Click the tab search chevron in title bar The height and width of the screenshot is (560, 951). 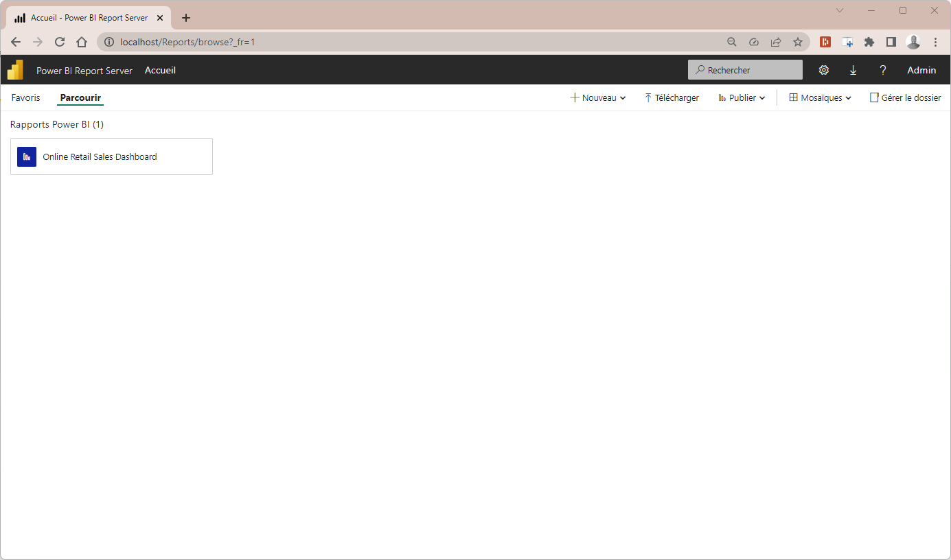pos(840,10)
